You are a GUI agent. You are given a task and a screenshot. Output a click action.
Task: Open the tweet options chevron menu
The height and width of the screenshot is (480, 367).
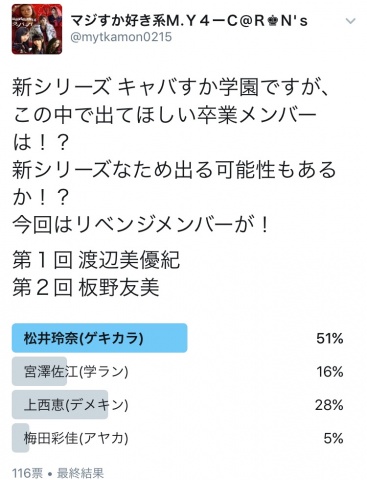350,21
